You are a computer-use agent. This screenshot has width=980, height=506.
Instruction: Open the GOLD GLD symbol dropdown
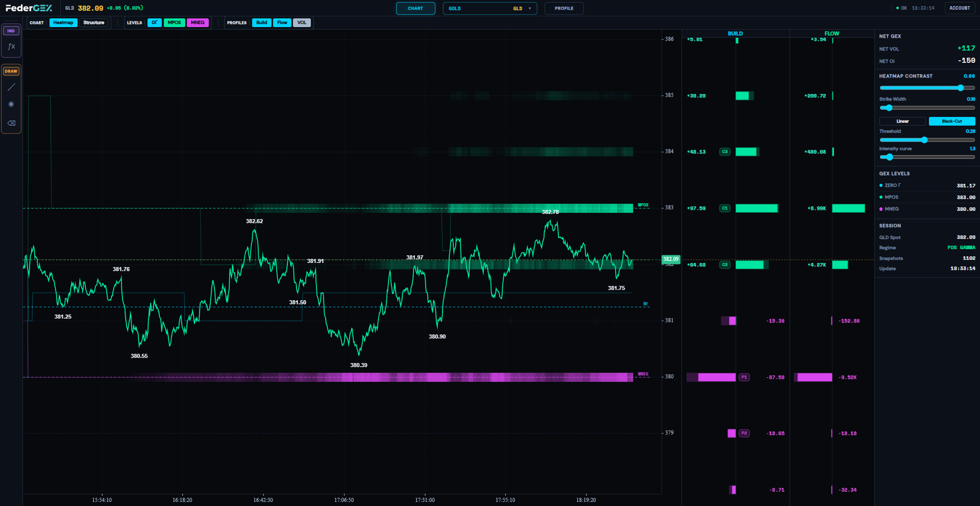[490, 8]
